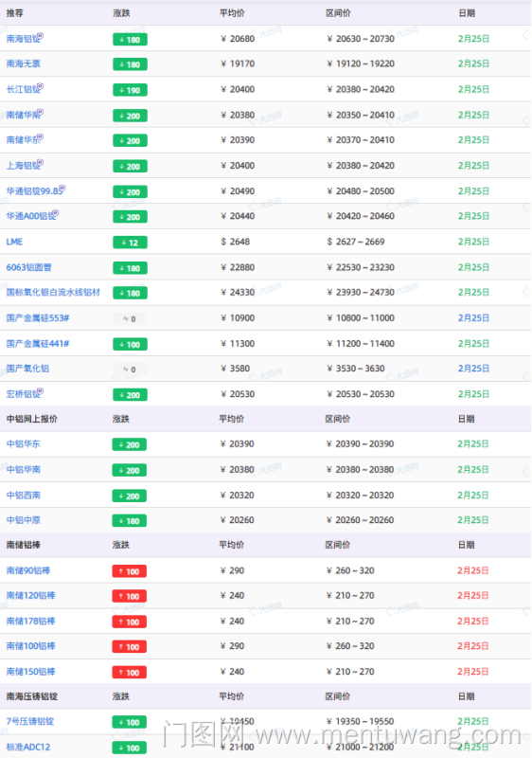Screen dimensions: 532x758
Task: Select the average price ¥ 10900
Action: 238,318
